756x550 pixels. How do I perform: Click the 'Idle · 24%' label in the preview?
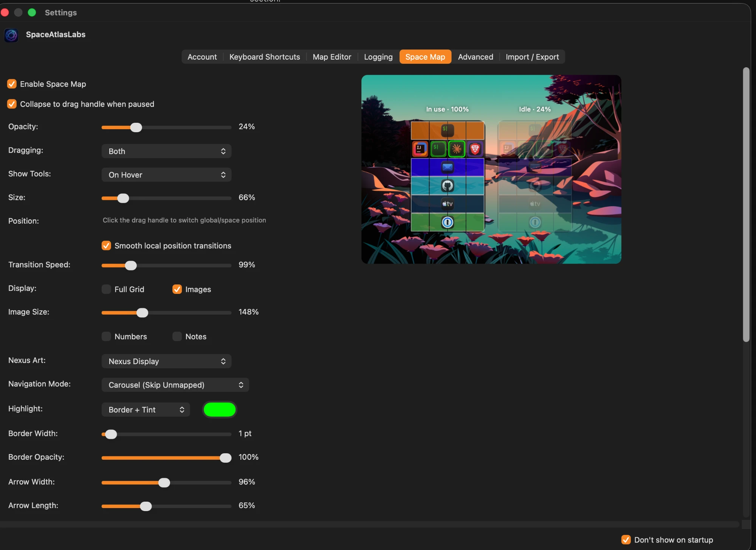tap(534, 109)
